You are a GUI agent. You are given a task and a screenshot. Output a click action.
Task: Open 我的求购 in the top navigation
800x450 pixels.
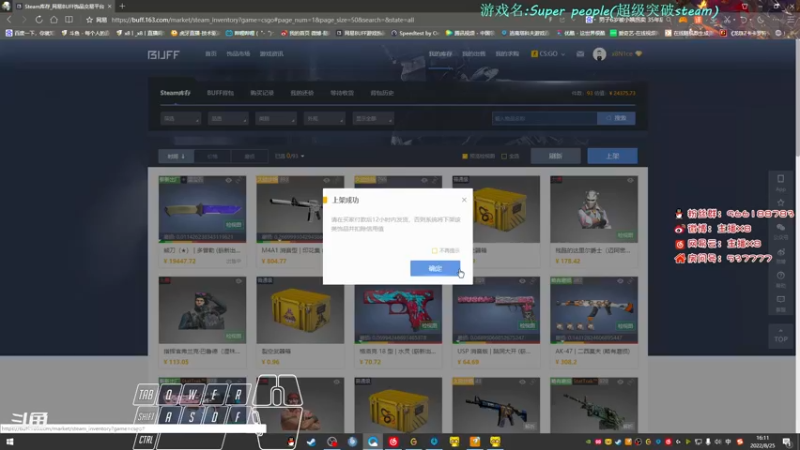coord(507,54)
